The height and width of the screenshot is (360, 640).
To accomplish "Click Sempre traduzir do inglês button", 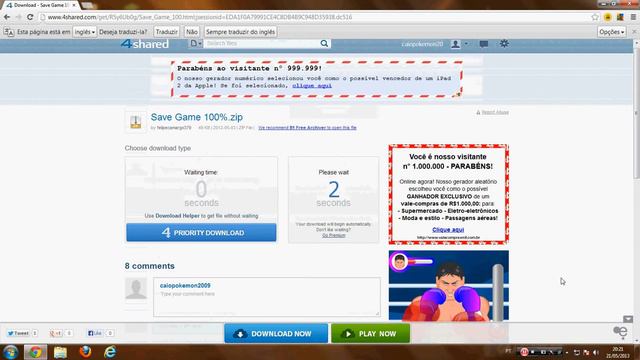I will pos(240,32).
